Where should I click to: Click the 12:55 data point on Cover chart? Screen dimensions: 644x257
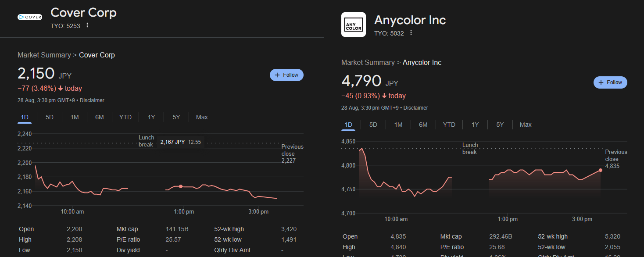(181, 186)
